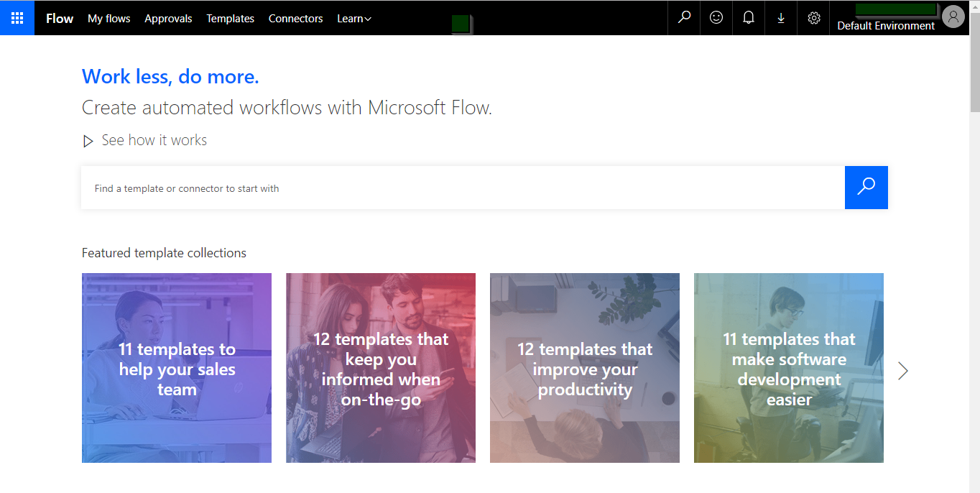Open the app launcher waffle icon

point(17,18)
